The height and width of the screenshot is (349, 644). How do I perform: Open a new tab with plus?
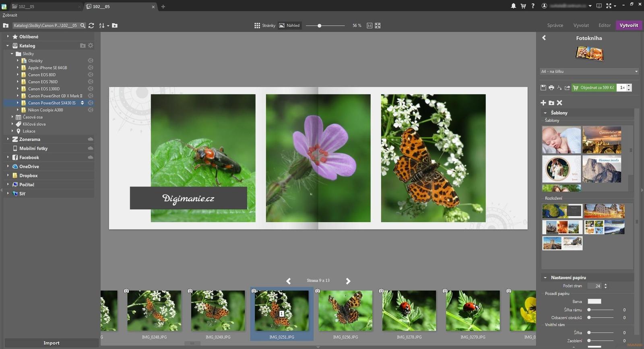tap(163, 6)
